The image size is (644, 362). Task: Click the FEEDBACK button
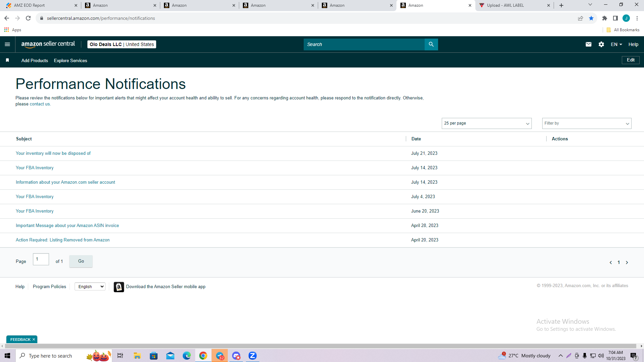coord(20,340)
